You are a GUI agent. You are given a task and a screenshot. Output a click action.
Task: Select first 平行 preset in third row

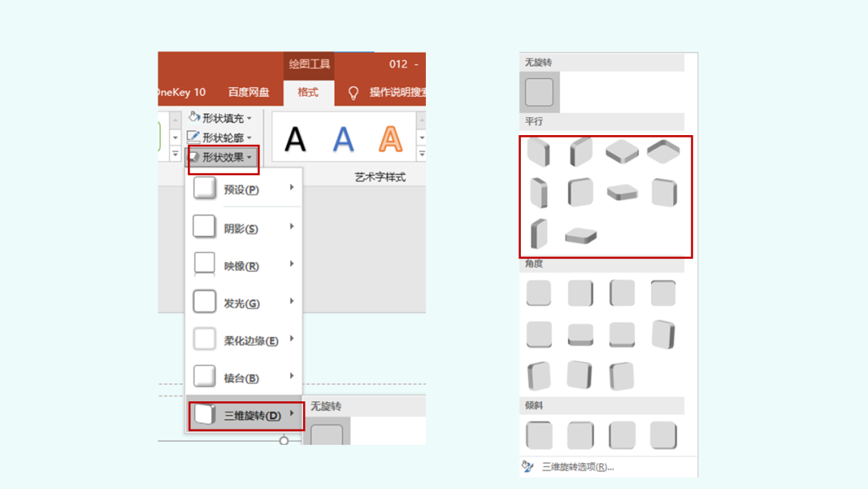pyautogui.click(x=538, y=234)
